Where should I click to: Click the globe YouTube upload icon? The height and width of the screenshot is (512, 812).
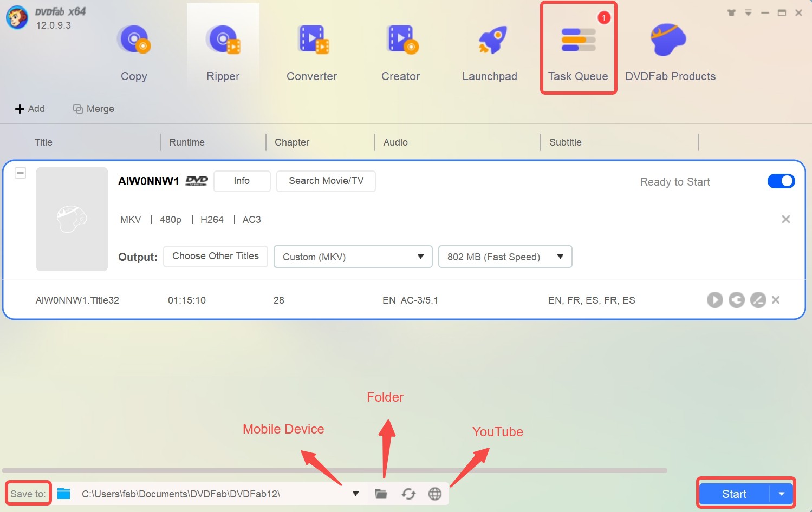[x=435, y=494]
